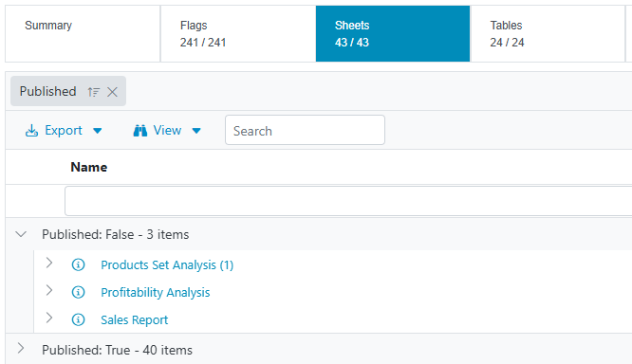The width and height of the screenshot is (632, 364).
Task: Show info for Sales Report
Action: click(x=78, y=319)
